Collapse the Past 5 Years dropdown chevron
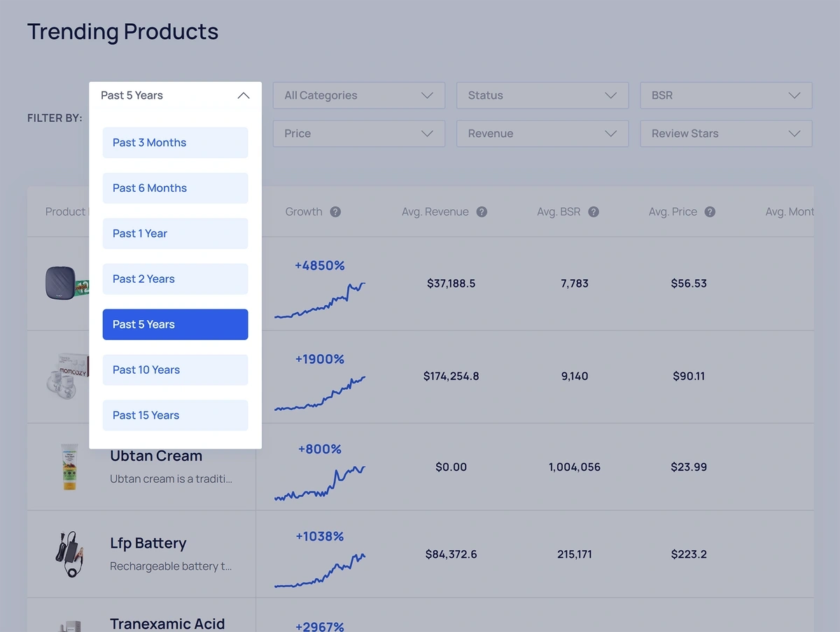The image size is (840, 632). pos(243,96)
